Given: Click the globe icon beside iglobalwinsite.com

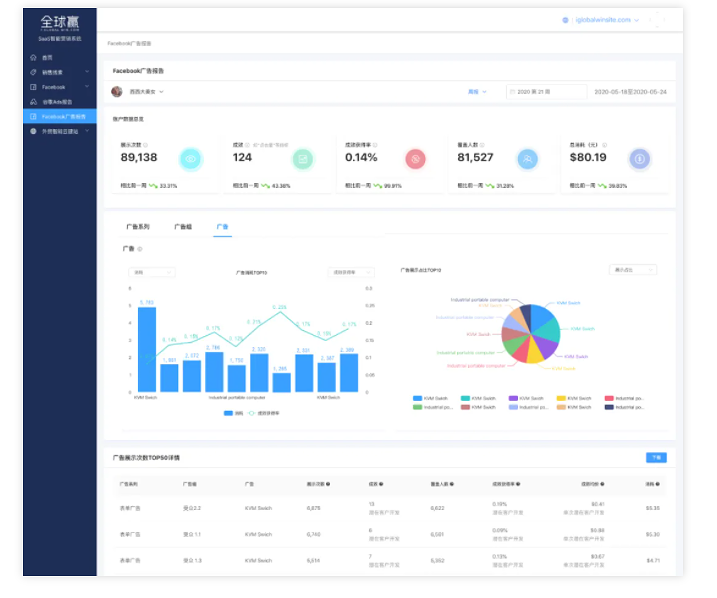Looking at the screenshot, I should tap(565, 20).
